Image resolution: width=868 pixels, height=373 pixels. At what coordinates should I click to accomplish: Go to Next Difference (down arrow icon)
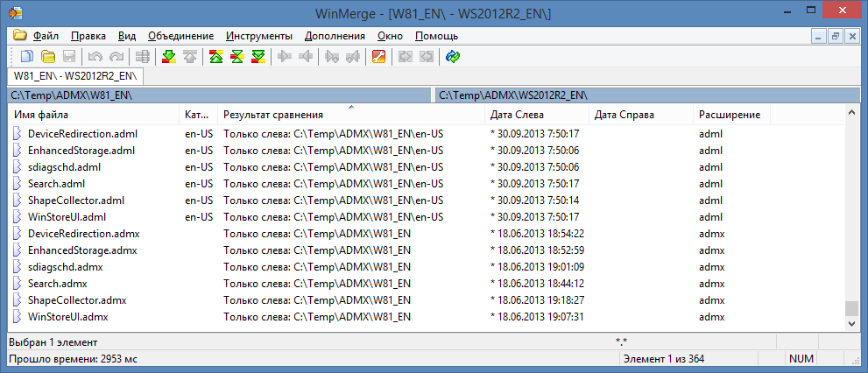[x=169, y=56]
